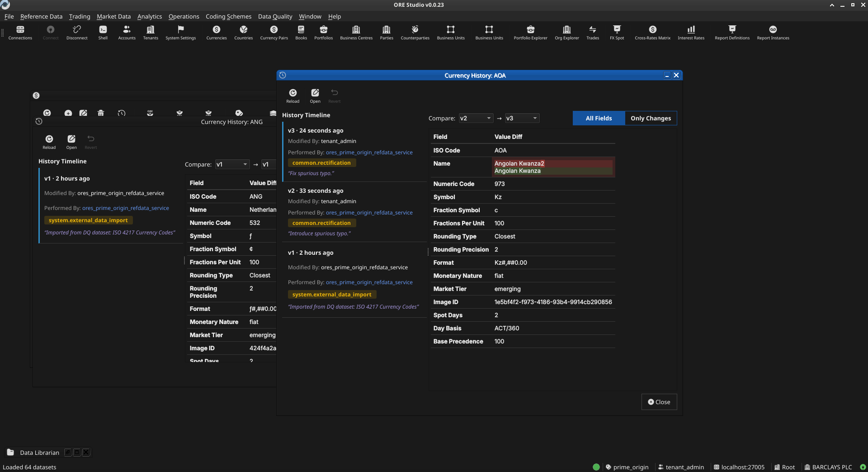
Task: Open the Portfolios toolbar icon
Action: (x=324, y=33)
